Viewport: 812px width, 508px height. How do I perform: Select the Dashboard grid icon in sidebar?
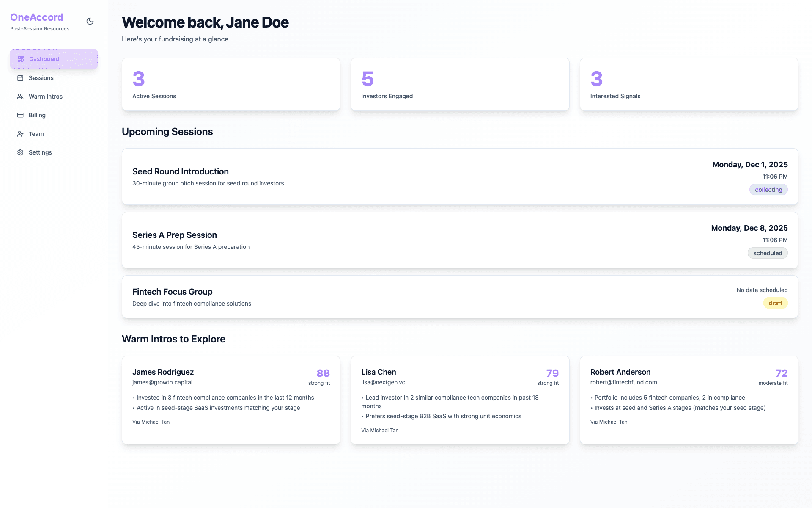pyautogui.click(x=20, y=59)
